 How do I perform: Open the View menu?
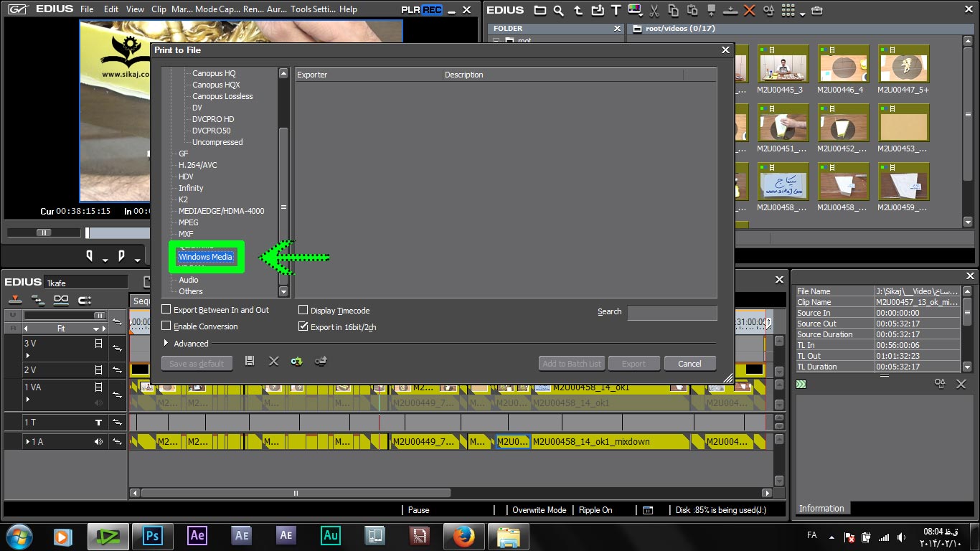point(135,9)
